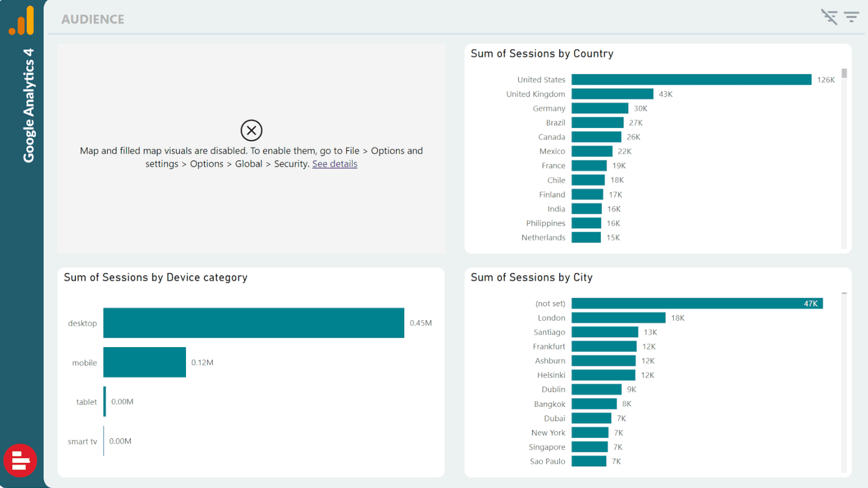Click the Google Analytics logo icon
Viewport: 868px width, 488px height.
(x=22, y=21)
